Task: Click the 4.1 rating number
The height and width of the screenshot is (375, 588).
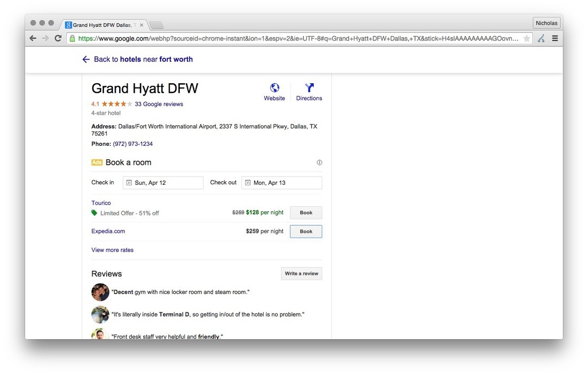Action: click(95, 104)
